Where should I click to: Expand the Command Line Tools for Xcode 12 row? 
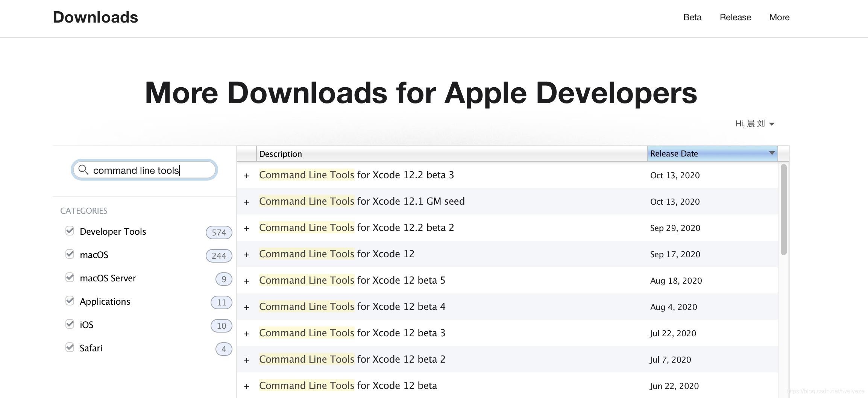tap(247, 255)
